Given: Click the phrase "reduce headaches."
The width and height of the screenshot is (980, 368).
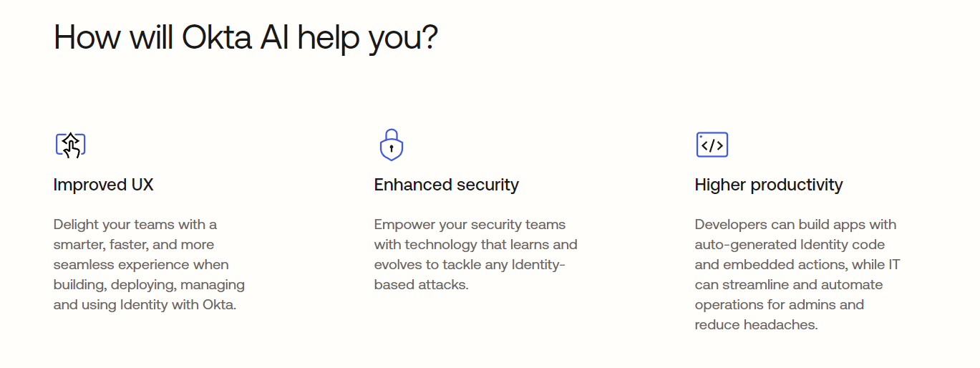Looking at the screenshot, I should [756, 324].
